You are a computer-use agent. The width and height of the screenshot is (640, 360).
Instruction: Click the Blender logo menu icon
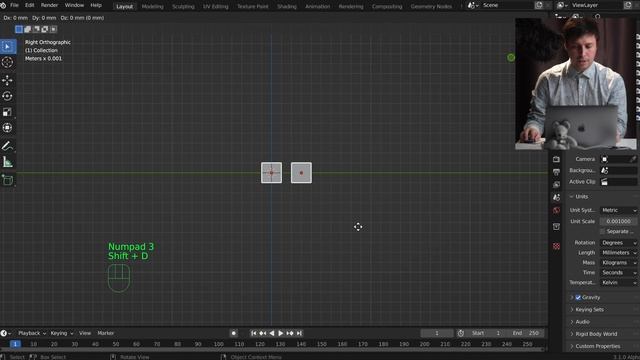tap(3, 6)
